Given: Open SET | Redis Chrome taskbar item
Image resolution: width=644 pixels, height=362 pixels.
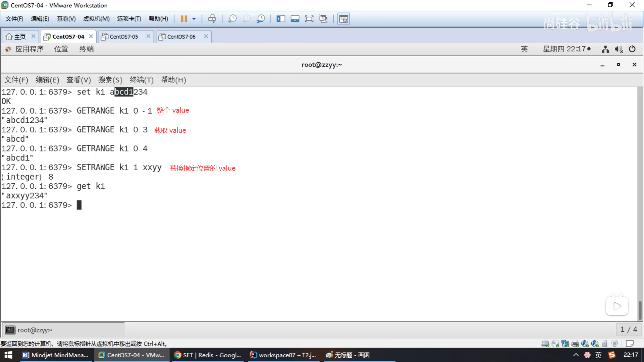Looking at the screenshot, I should click(208, 355).
